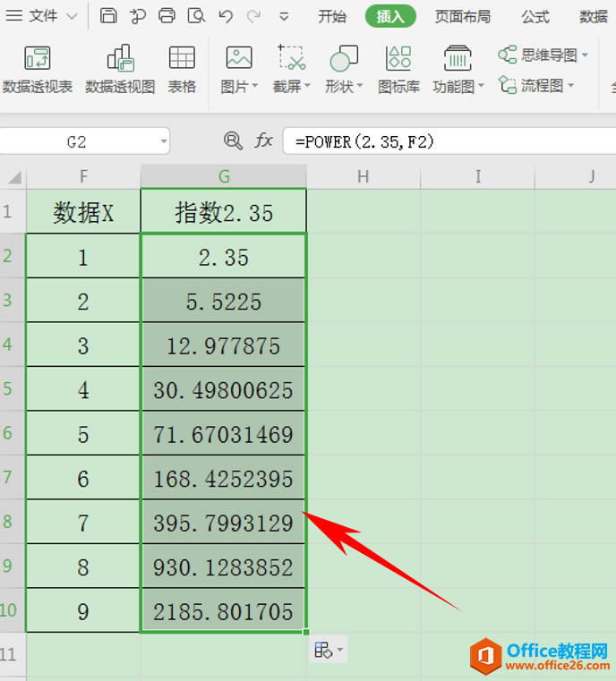
Task: Expand the 截屏 dropdown arrow
Action: 308,86
